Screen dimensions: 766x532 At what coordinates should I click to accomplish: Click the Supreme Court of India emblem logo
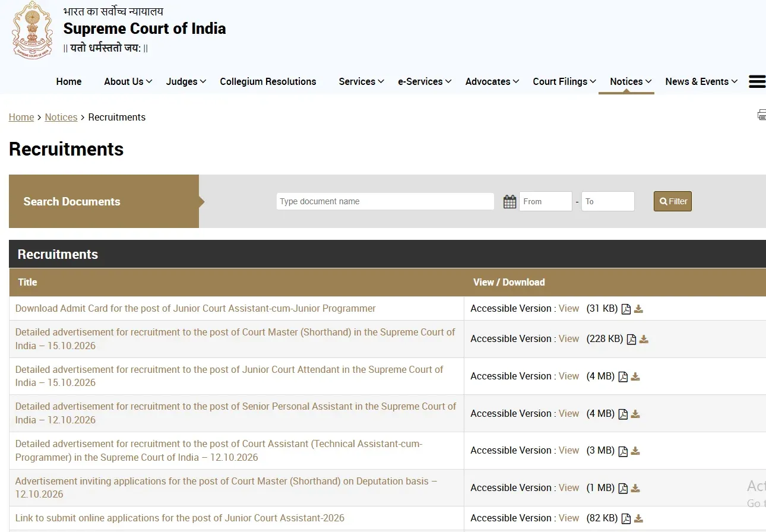32,30
